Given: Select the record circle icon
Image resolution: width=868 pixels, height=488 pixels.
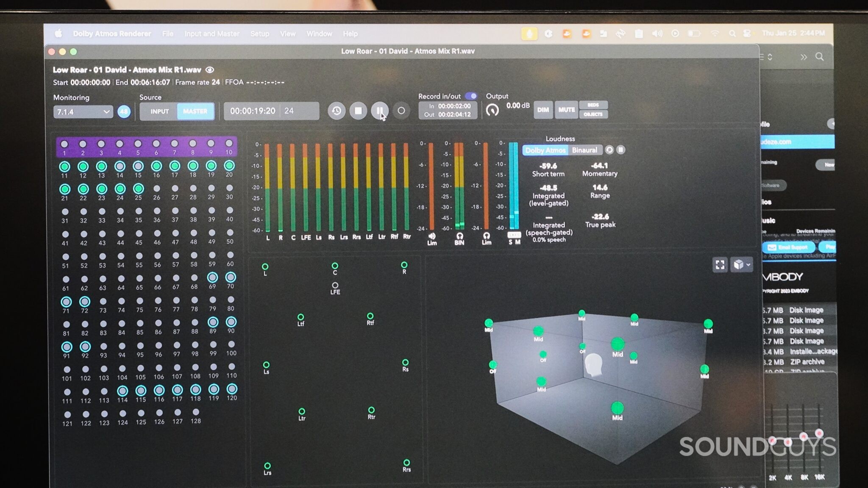Looking at the screenshot, I should [x=401, y=111].
